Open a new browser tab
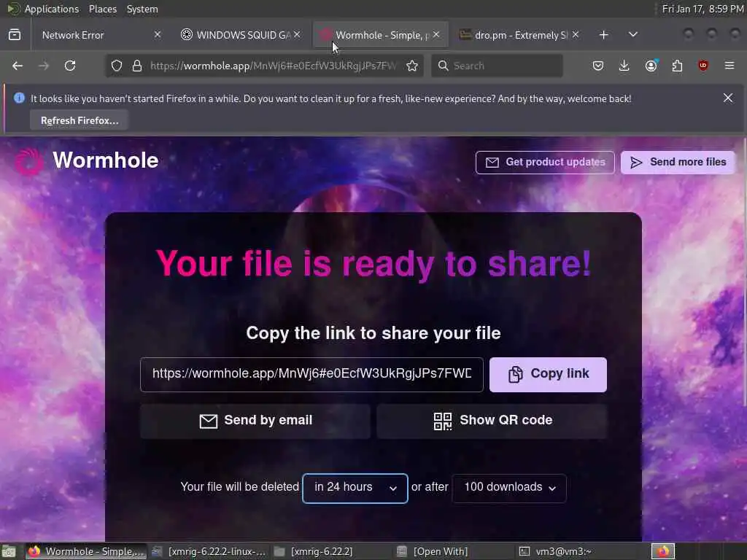The height and width of the screenshot is (560, 747). tap(603, 35)
